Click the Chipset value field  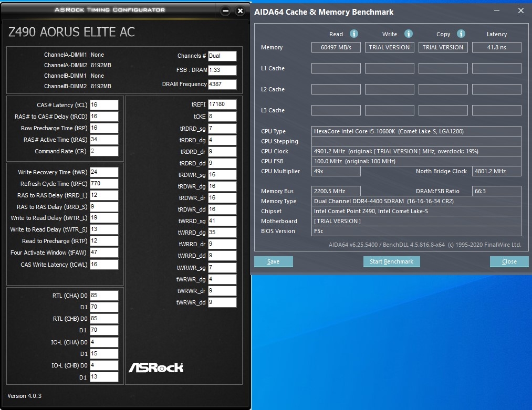coord(416,211)
